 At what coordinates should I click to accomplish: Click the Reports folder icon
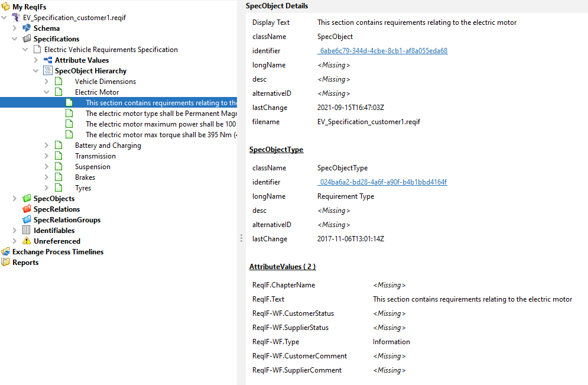[5, 263]
